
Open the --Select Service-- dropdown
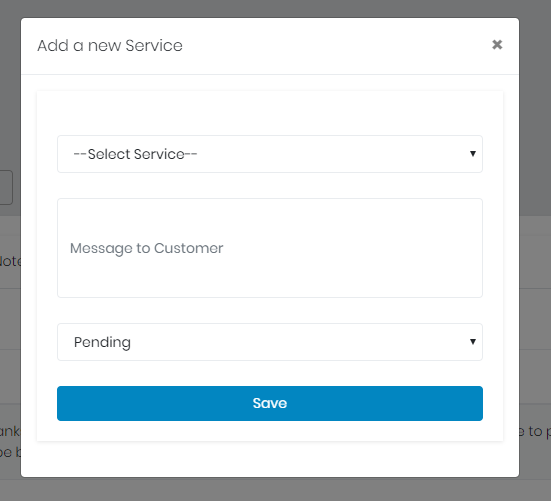point(270,154)
